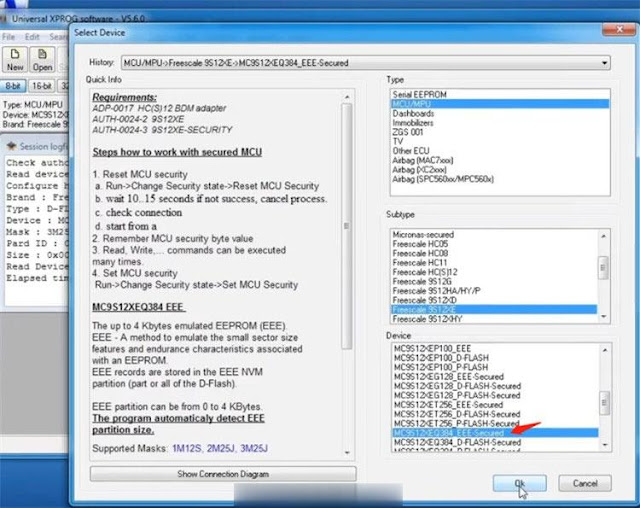Select MC9S12XET256_P-FLASH-Secured device
Screen dimensions: 640x508
pos(495,424)
